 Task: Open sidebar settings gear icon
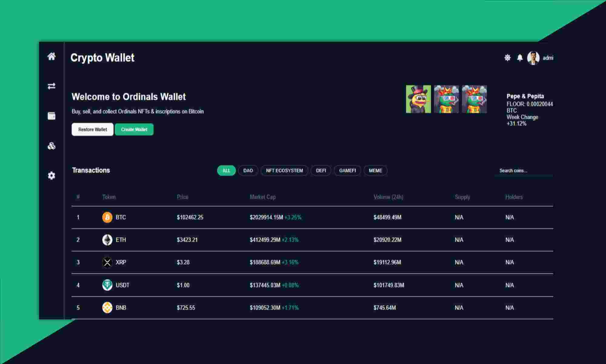52,176
